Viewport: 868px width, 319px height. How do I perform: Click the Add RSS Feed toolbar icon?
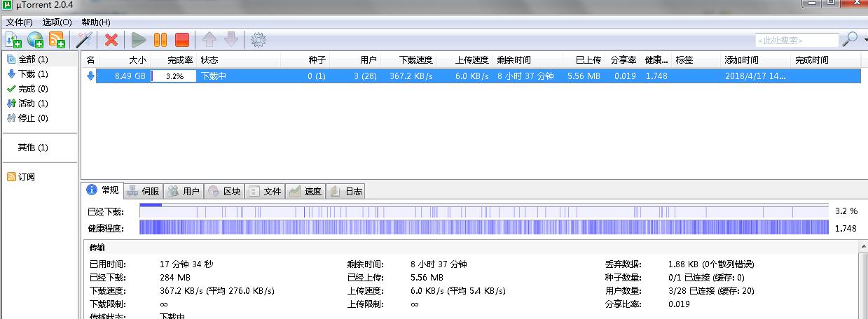pos(57,40)
